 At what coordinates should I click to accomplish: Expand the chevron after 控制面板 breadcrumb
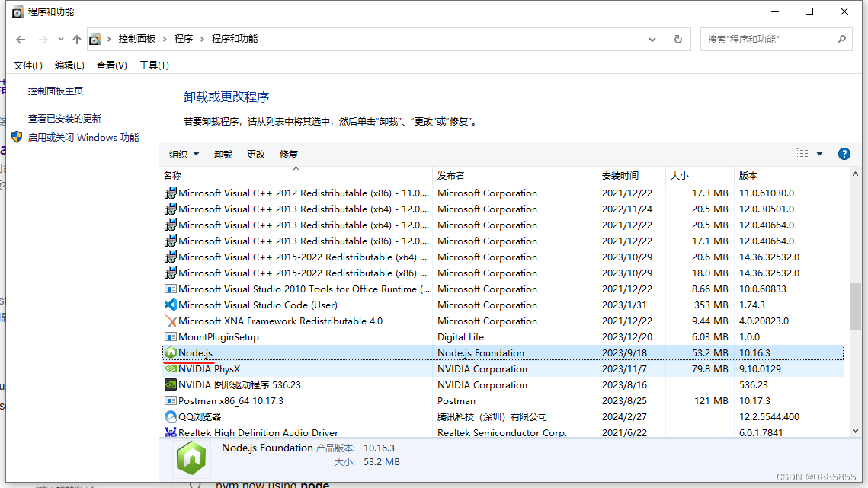[165, 39]
